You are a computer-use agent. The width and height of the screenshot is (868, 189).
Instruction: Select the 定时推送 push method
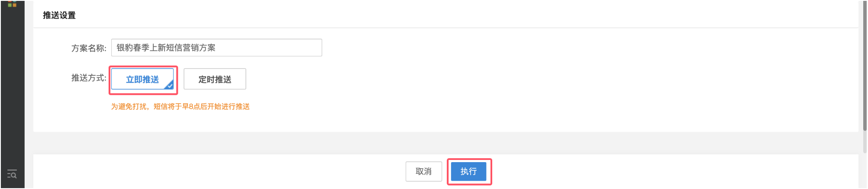pos(215,79)
